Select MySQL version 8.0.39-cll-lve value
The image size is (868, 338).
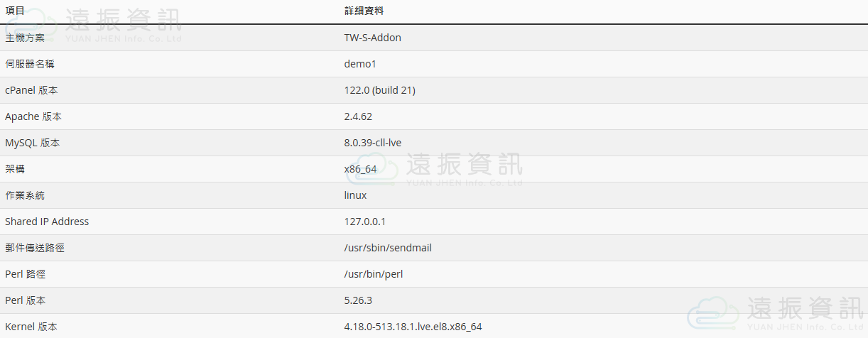[372, 143]
